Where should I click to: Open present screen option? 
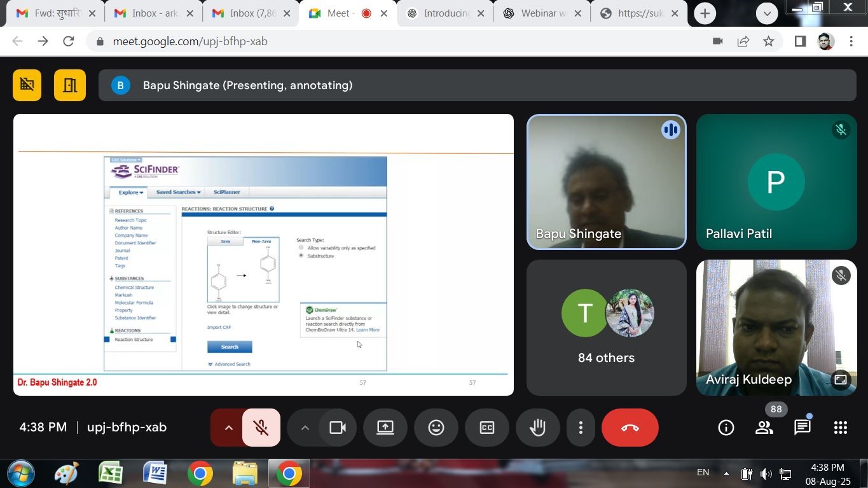[x=385, y=428]
